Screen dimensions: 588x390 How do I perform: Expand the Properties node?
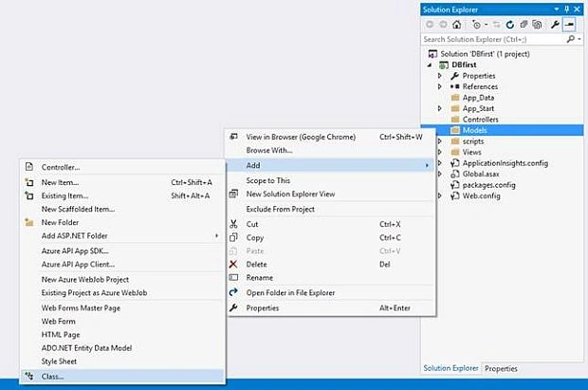click(x=440, y=76)
